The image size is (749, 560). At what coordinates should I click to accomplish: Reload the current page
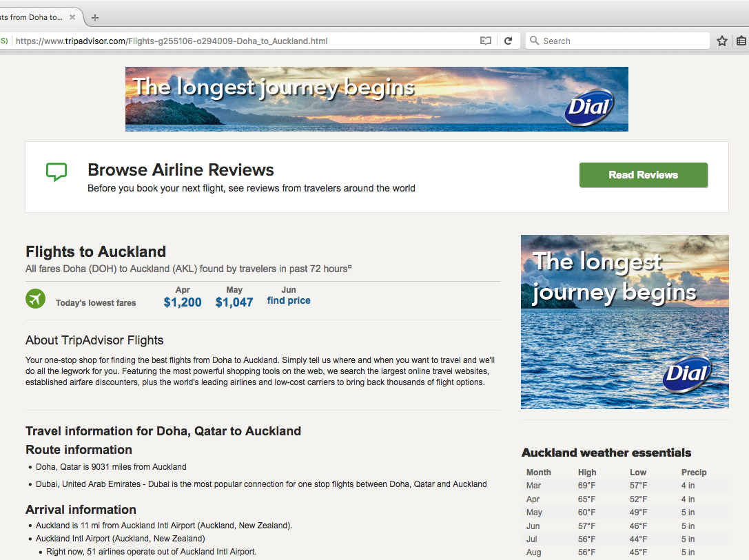point(509,41)
